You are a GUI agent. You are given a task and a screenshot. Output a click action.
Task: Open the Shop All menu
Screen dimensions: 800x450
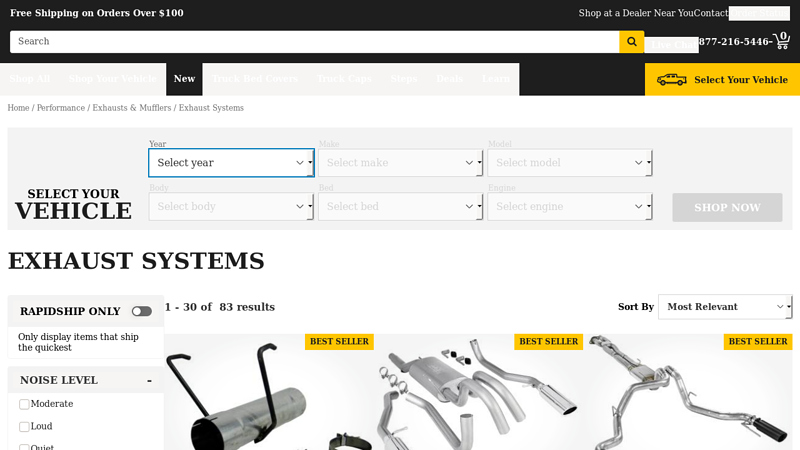tap(30, 79)
